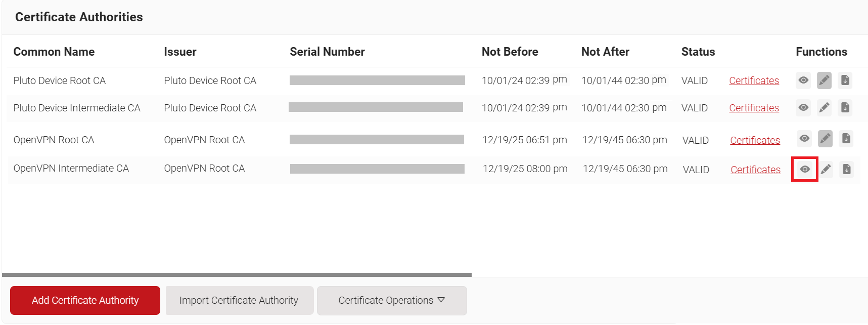Open Certificates link for Pluto Device Root CA

click(754, 81)
